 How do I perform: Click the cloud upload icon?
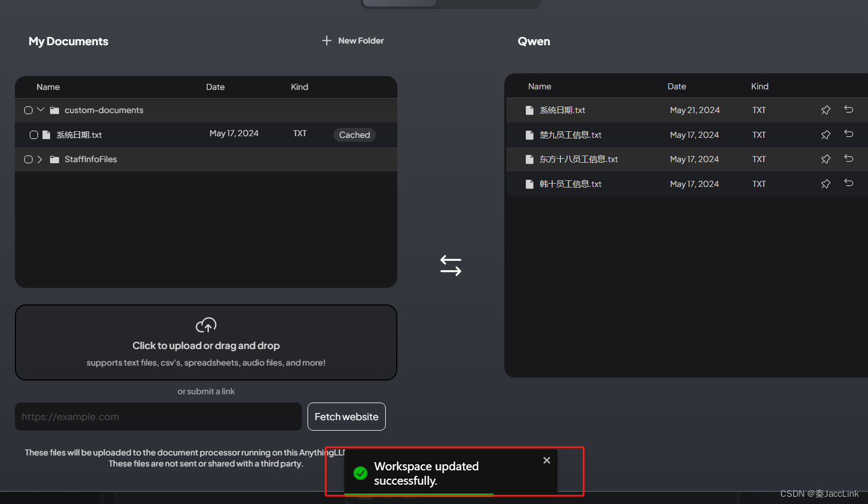[206, 325]
